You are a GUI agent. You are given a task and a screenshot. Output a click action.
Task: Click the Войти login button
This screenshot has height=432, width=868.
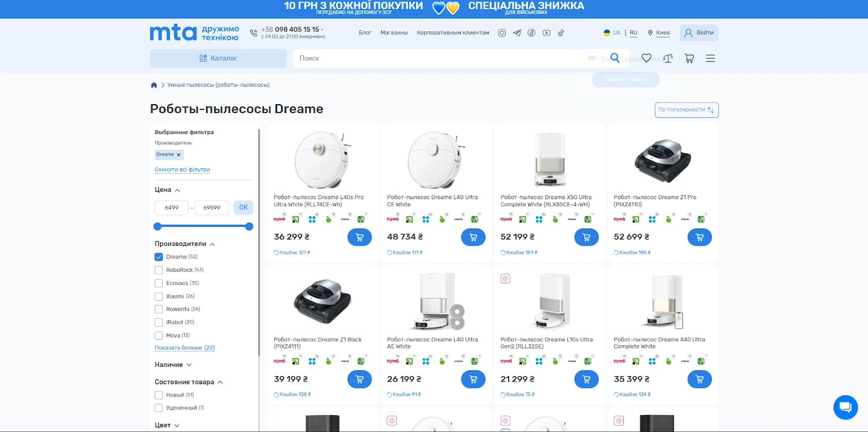[x=699, y=33]
